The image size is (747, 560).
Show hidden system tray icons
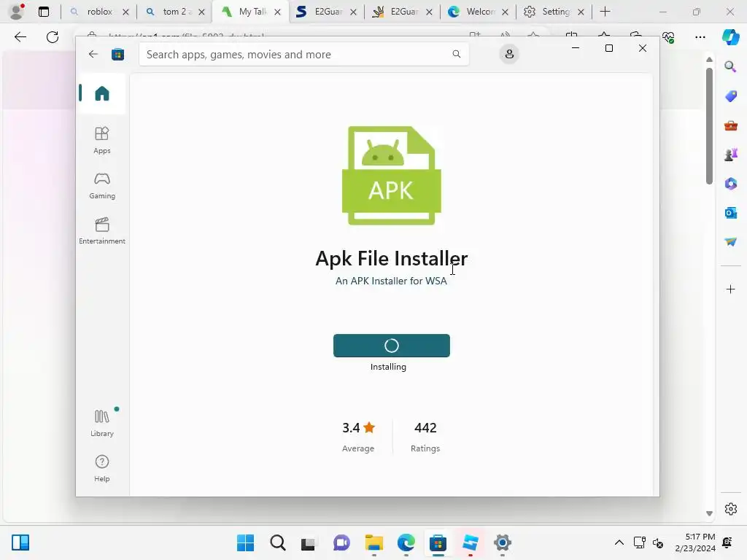click(619, 542)
